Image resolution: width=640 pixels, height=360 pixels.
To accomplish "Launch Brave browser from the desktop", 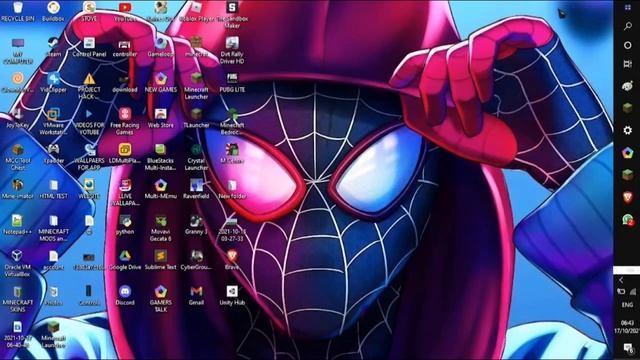I will (232, 260).
